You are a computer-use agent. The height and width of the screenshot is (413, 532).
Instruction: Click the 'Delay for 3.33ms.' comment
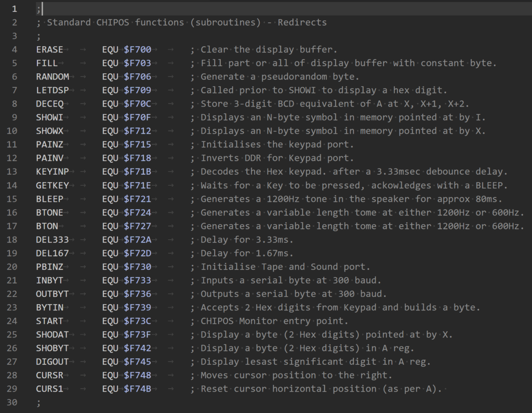247,240
